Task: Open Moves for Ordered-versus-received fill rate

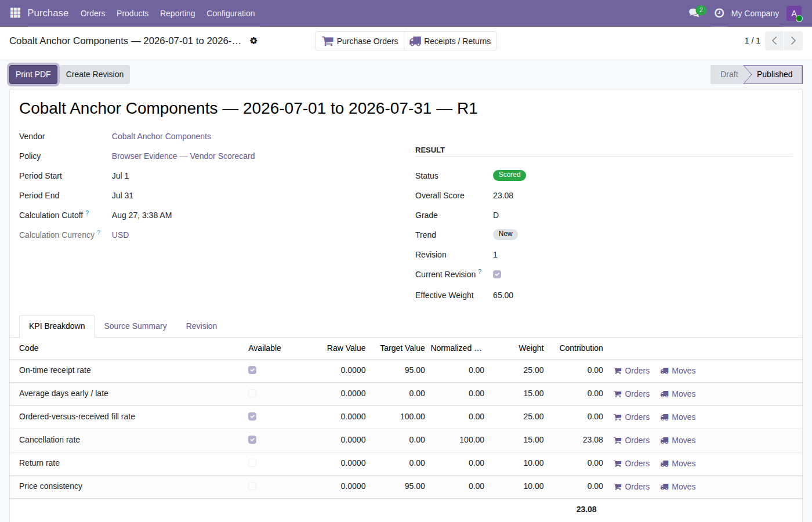Action: pos(678,417)
